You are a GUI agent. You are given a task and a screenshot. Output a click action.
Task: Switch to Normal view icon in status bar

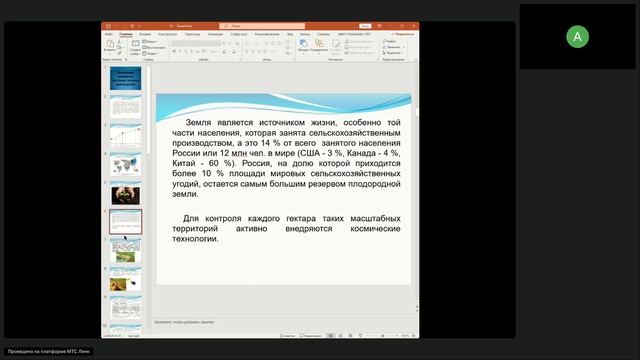tap(330, 336)
